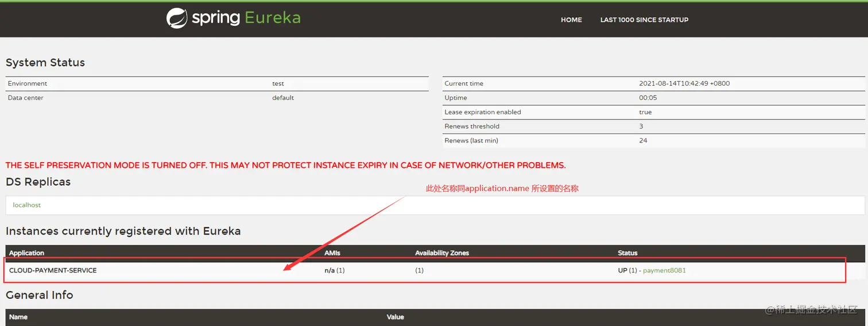Viewport: 868px width, 326px height.
Task: Select Instances currently registered with Eureka heading
Action: click(123, 231)
